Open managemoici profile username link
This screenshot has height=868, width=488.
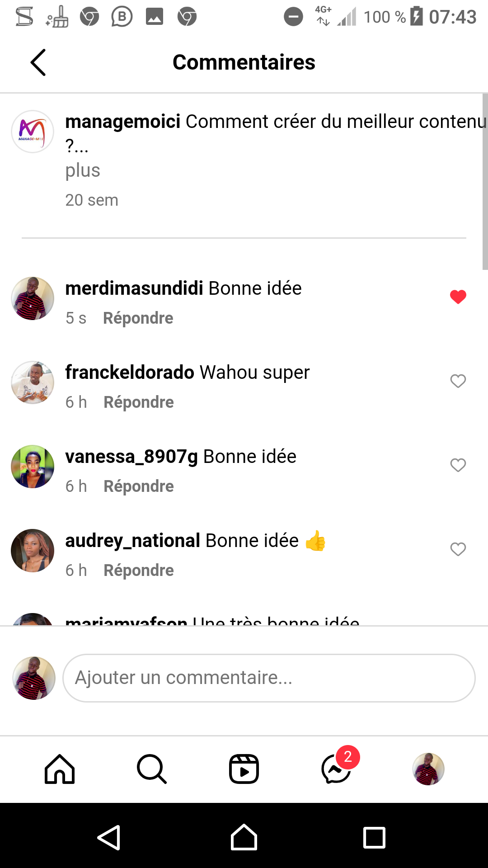(x=122, y=122)
